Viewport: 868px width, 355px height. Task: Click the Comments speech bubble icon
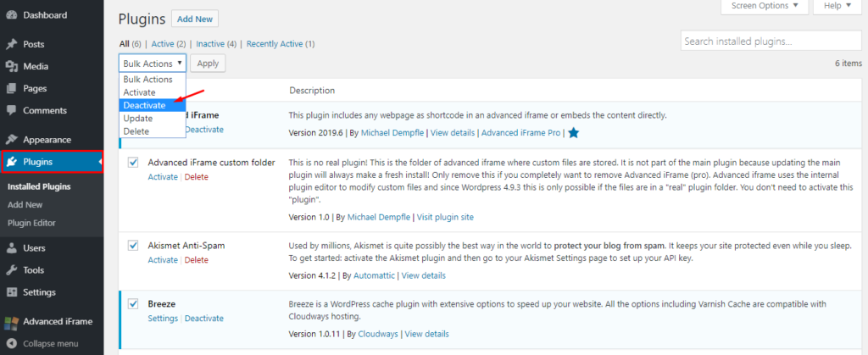[x=12, y=110]
